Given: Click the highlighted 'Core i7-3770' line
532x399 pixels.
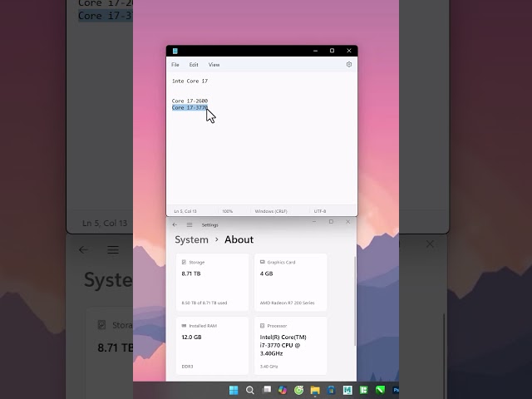Looking at the screenshot, I should click(x=190, y=107).
